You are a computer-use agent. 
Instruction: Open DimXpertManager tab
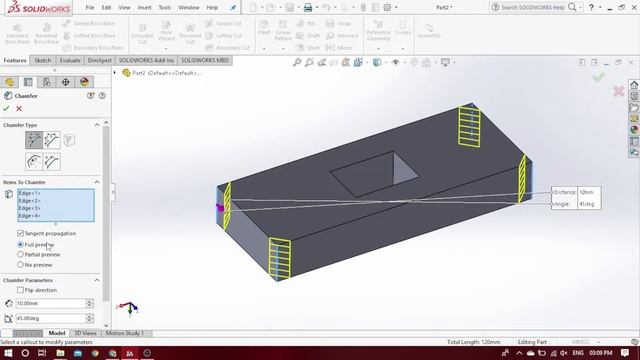[x=65, y=82]
